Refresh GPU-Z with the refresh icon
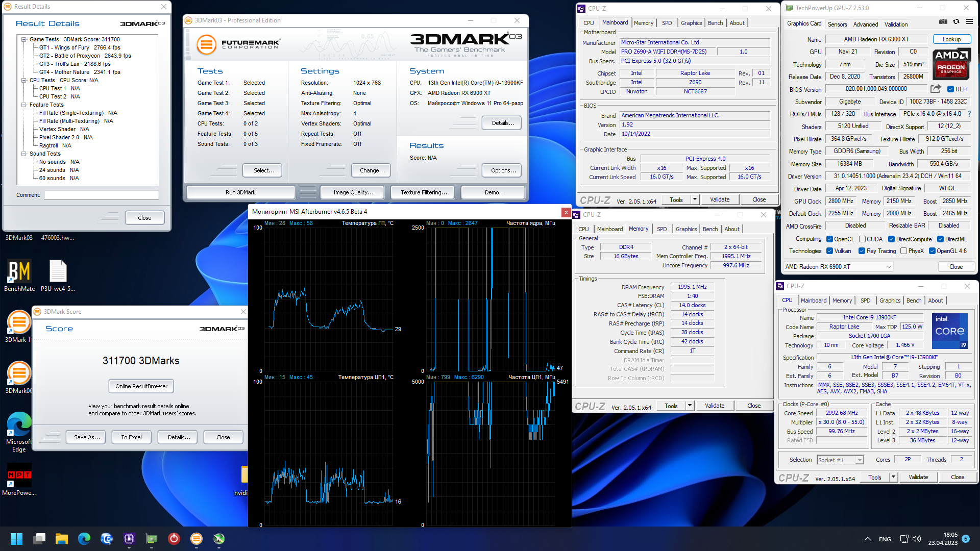The width and height of the screenshot is (980, 551). pyautogui.click(x=956, y=22)
